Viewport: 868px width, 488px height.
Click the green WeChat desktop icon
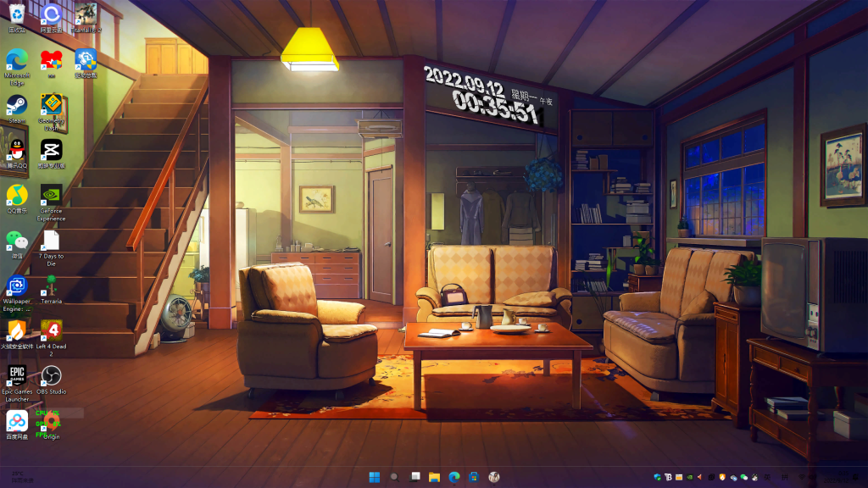17,241
